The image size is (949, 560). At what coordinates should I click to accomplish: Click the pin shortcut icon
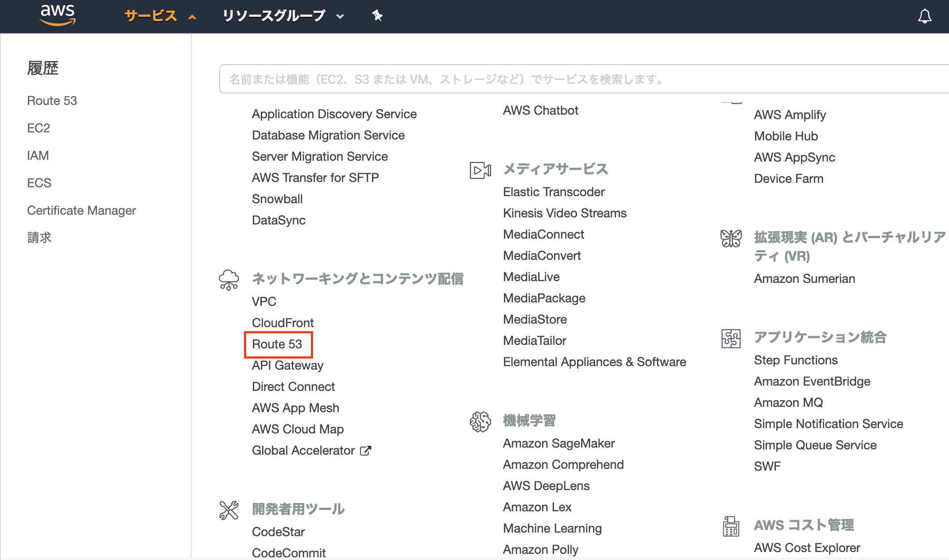click(x=377, y=16)
